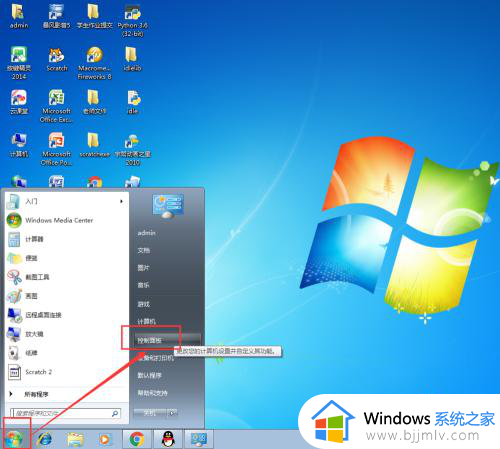This screenshot has height=449, width=500.
Task: Launch the 云课堂 desktop shortcut
Action: 19,102
